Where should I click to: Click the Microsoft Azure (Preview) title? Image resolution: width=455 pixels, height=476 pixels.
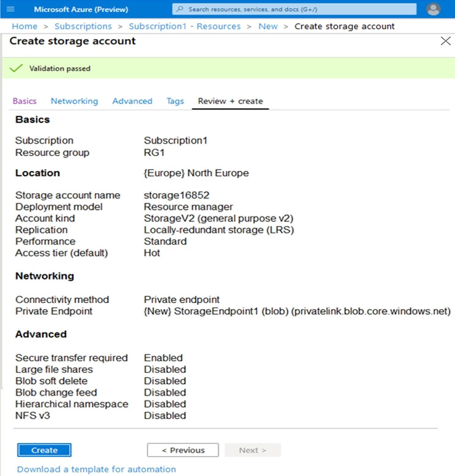[81, 10]
